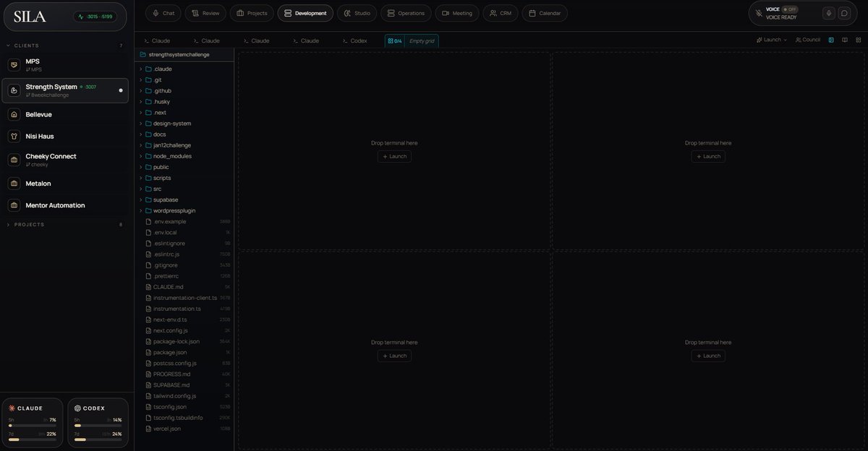Switch to the Projects tab
Image resolution: width=868 pixels, height=451 pixels.
(252, 13)
